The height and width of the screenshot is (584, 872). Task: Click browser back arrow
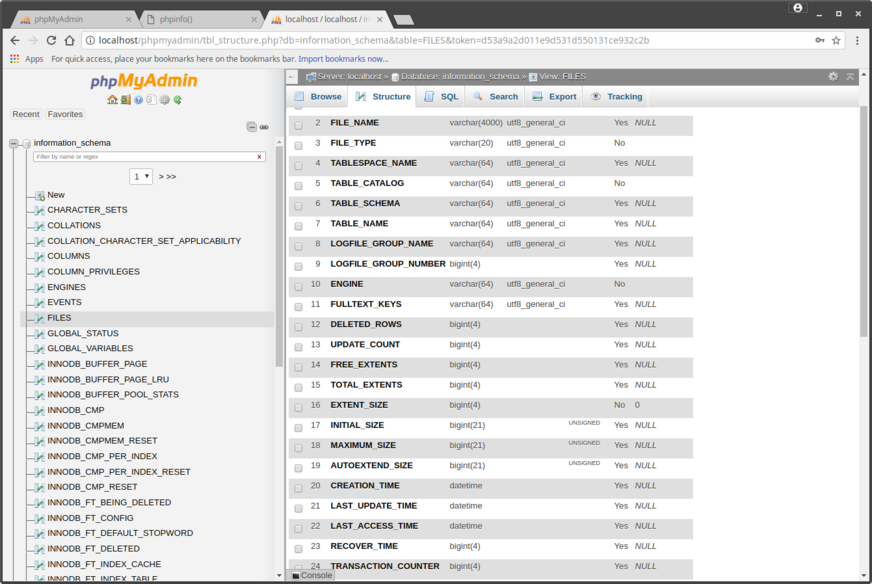click(15, 40)
